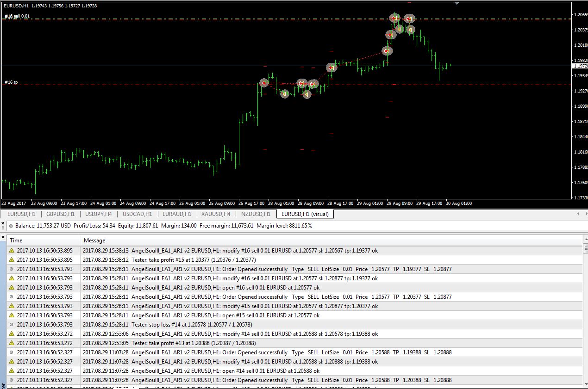Click the Time column header
The image size is (588, 389).
[x=16, y=240]
